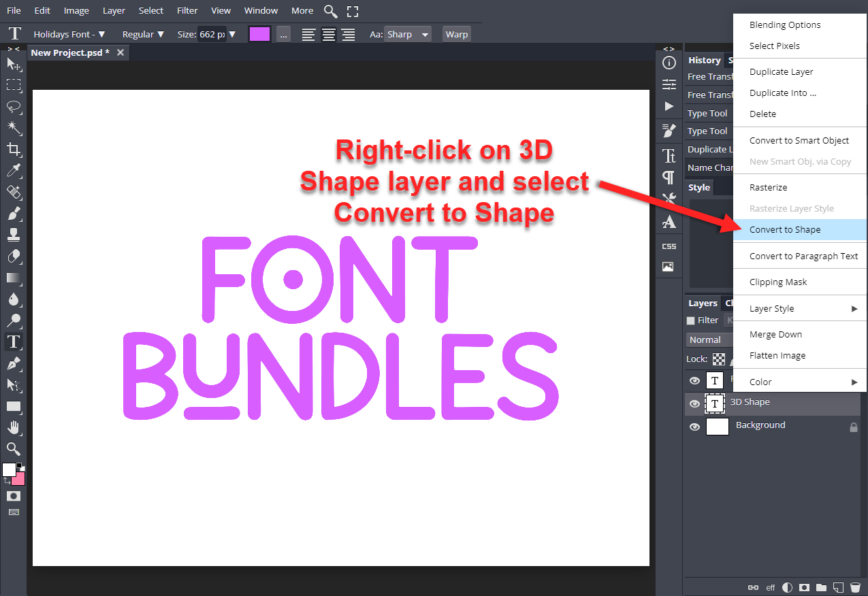
Task: Select the Zoom magnifier tool
Action: (x=14, y=449)
